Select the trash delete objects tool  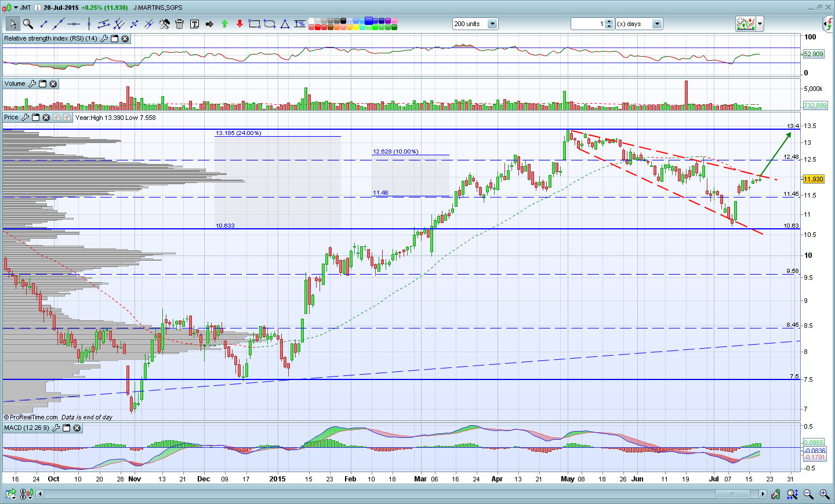179,24
